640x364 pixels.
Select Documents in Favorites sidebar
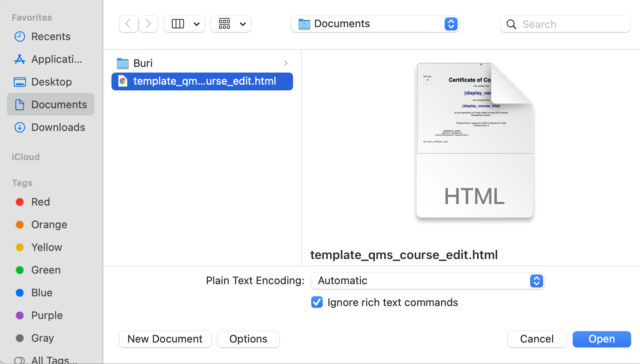point(59,105)
